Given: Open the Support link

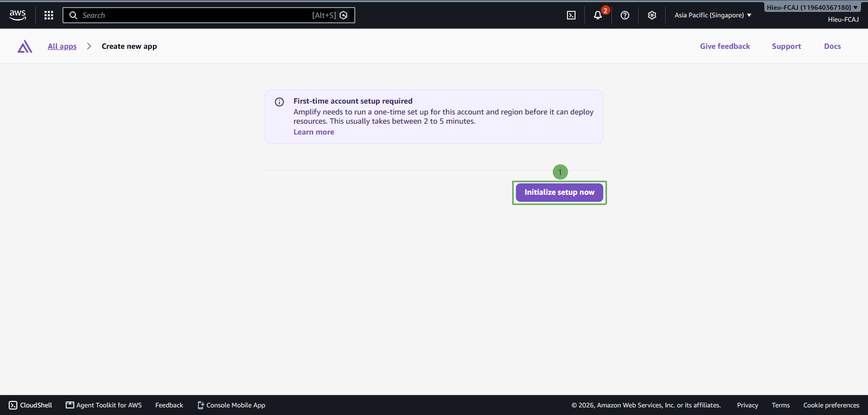Looking at the screenshot, I should tap(787, 46).
